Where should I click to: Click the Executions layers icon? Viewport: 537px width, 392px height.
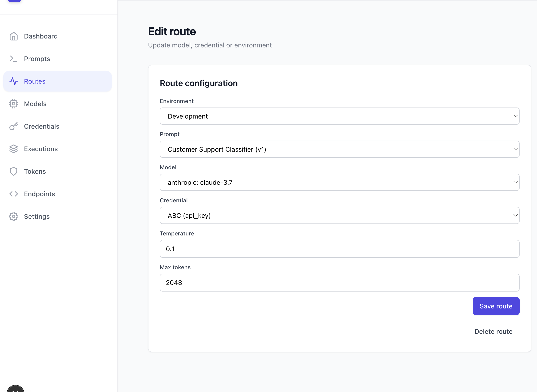[x=14, y=149]
